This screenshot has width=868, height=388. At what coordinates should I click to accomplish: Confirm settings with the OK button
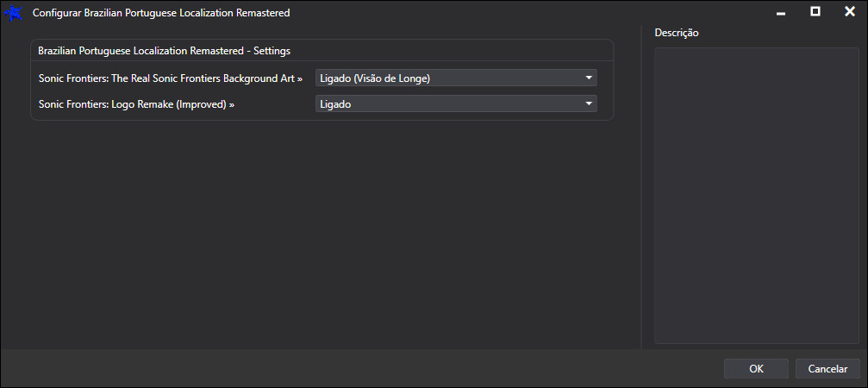pos(756,369)
